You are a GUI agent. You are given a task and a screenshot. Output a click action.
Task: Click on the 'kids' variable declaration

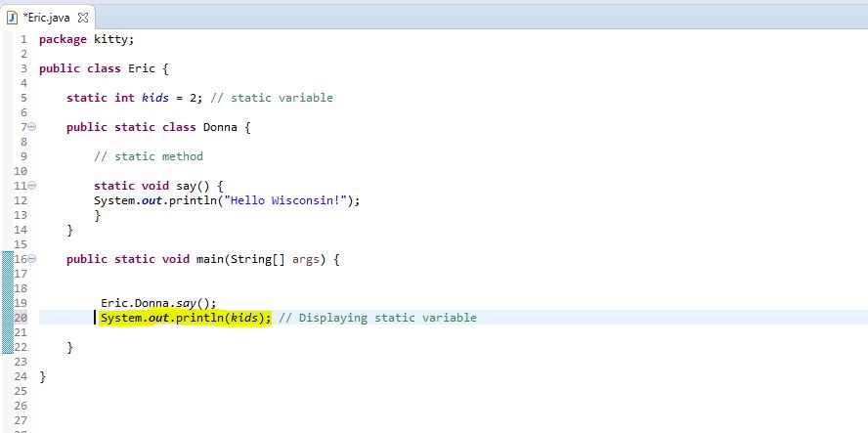pos(155,98)
